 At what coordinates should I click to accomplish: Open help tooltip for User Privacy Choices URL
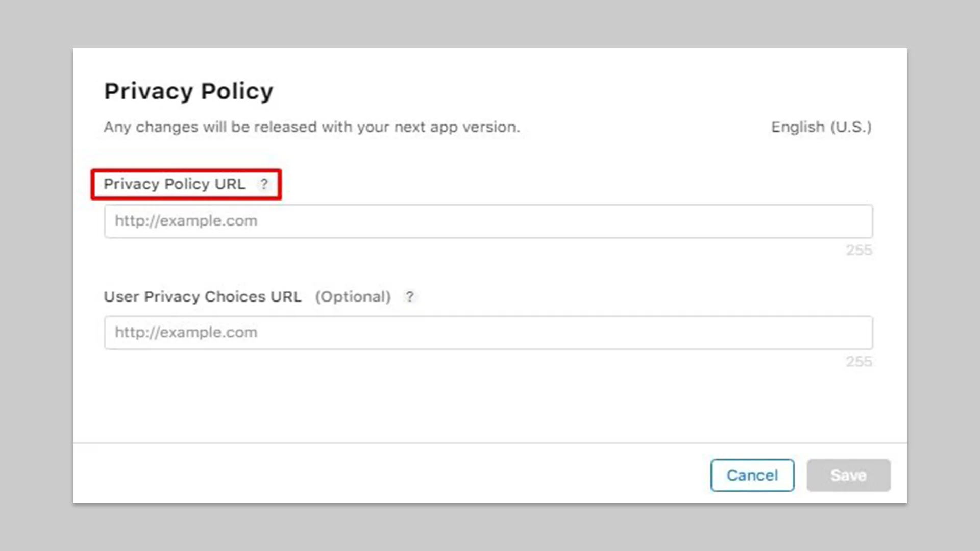[x=409, y=296]
